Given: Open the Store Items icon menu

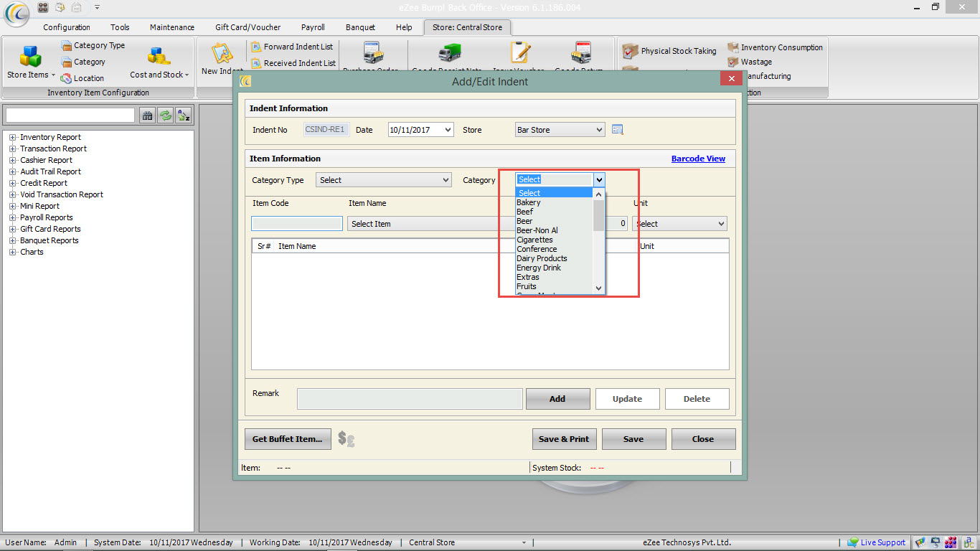Looking at the screenshot, I should click(x=30, y=57).
